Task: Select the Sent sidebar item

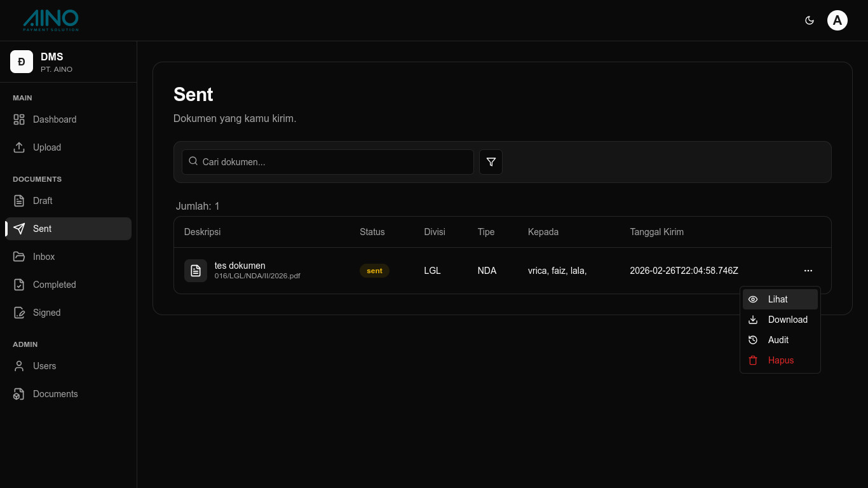Action: coord(43,229)
